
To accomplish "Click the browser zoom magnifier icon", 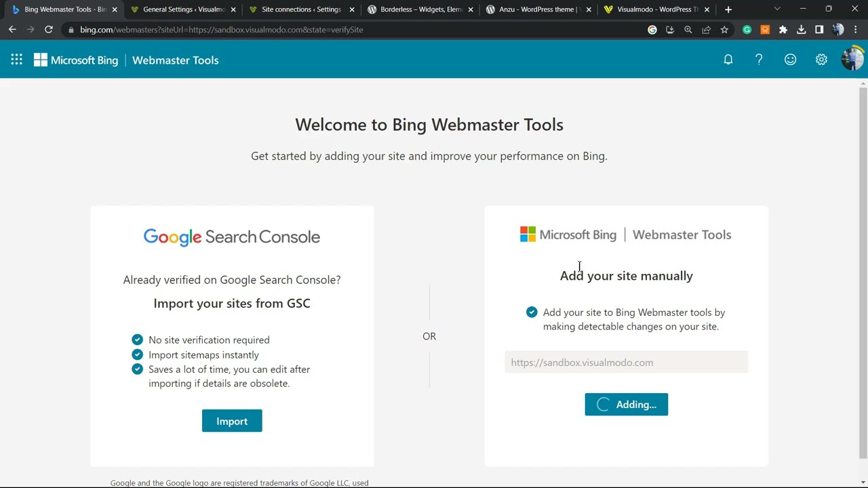I will coord(688,30).
